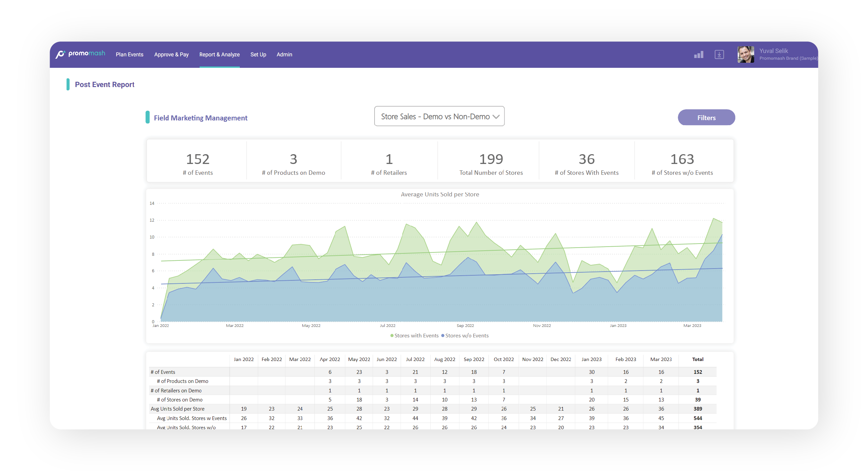Click the Apr 2022 column header
The width and height of the screenshot is (868, 471).
pyautogui.click(x=330, y=359)
